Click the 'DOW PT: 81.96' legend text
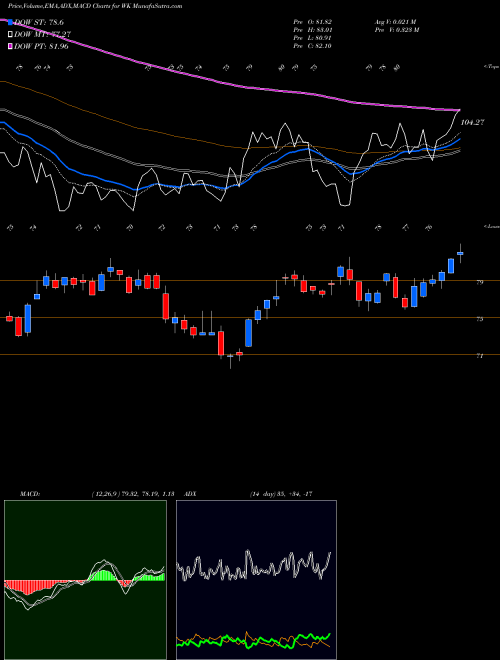This screenshot has height=660, width=500. pos(41,46)
